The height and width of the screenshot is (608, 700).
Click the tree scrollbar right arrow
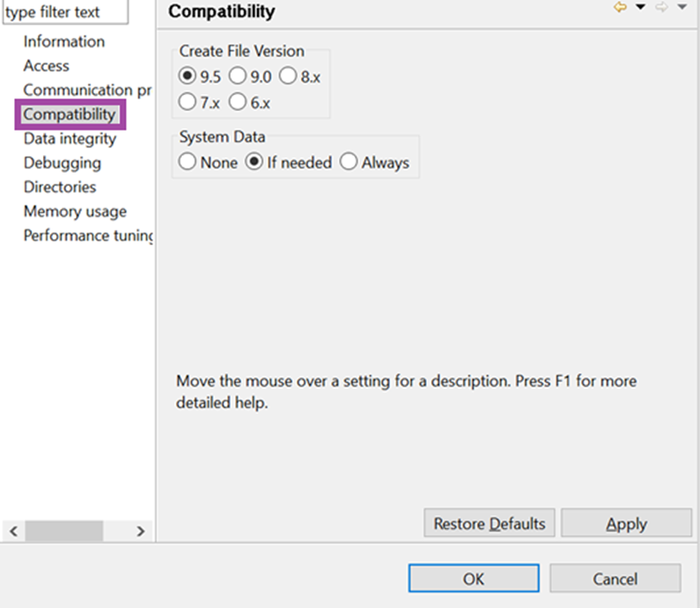tap(141, 531)
